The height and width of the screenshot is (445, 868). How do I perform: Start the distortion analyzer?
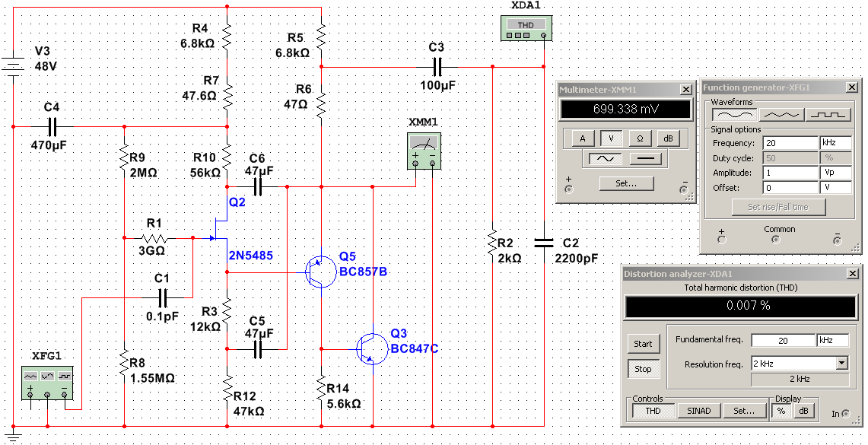pos(644,344)
